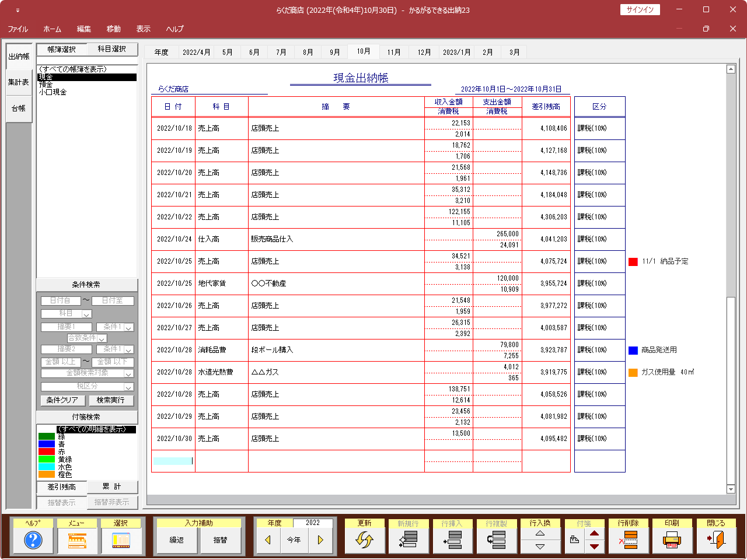Move row up with 行入換 up arrow
The width and height of the screenshot is (747, 560).
click(540, 534)
